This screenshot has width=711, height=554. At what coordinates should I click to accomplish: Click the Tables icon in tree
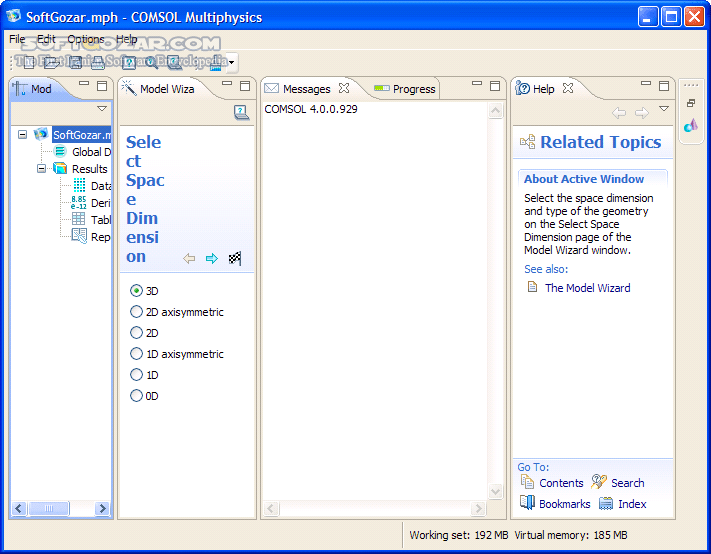point(79,220)
